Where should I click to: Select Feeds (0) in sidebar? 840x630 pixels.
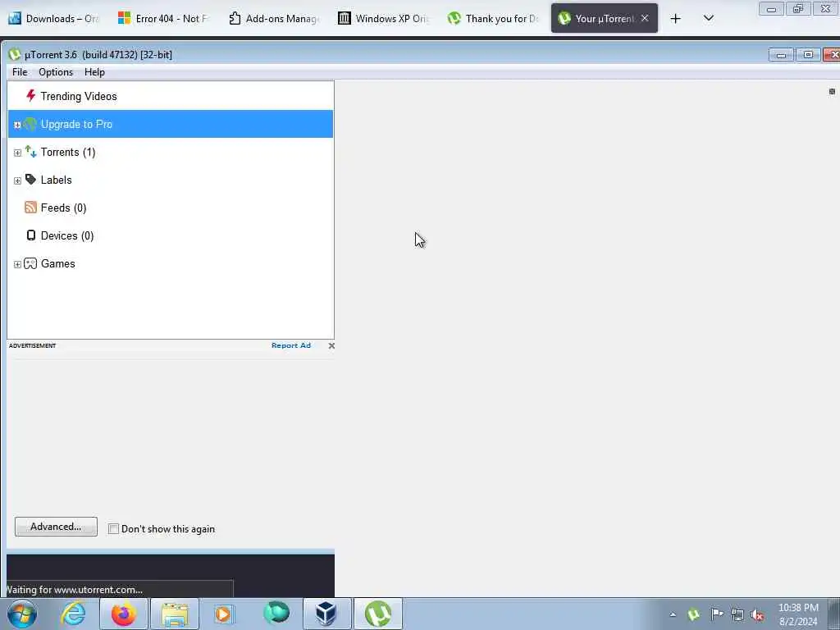coord(171,208)
